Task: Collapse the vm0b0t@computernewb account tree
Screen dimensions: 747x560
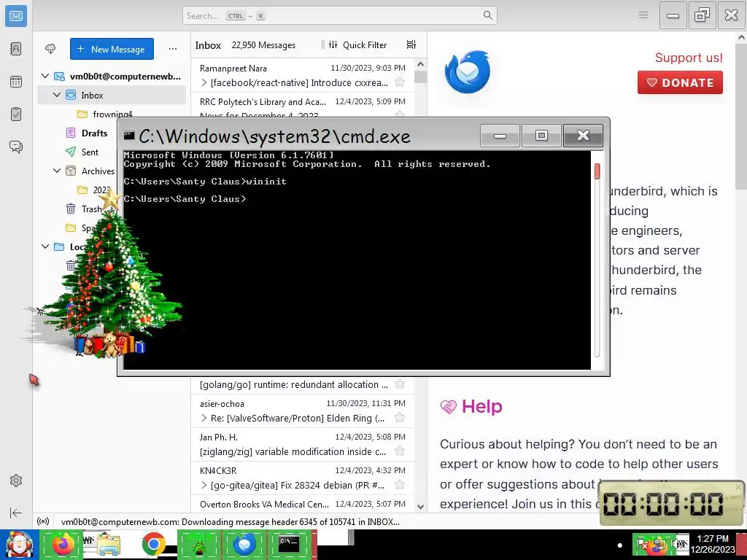Action: 45,76
